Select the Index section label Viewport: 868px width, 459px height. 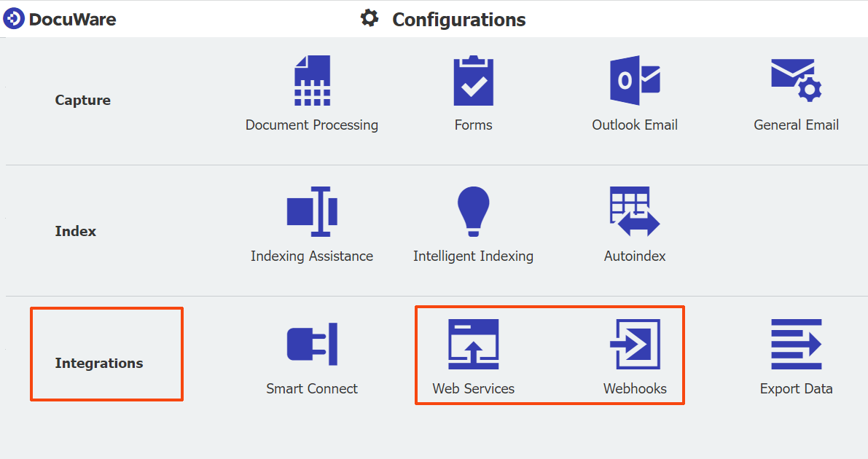(76, 232)
